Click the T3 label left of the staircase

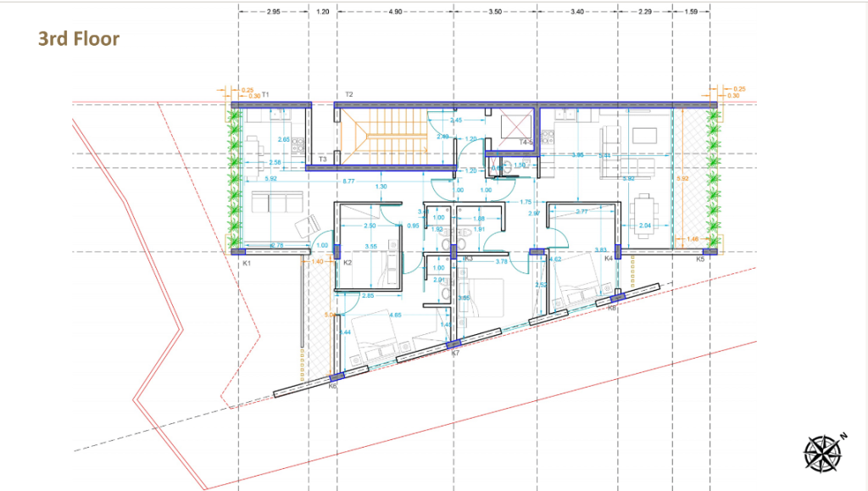[x=322, y=159]
